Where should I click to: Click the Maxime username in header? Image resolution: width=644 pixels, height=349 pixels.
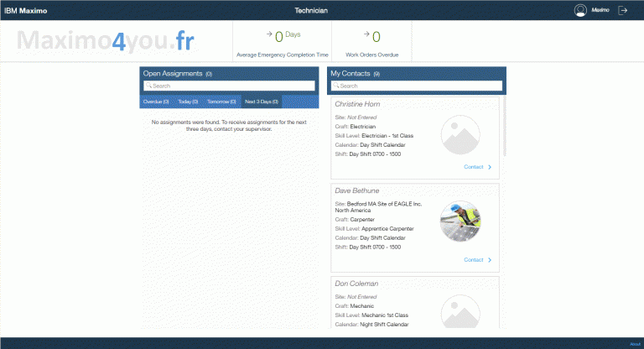point(600,10)
